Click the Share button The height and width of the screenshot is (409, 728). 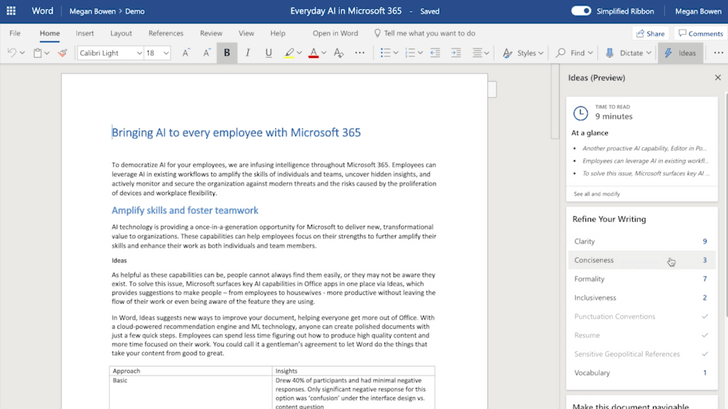pos(650,33)
